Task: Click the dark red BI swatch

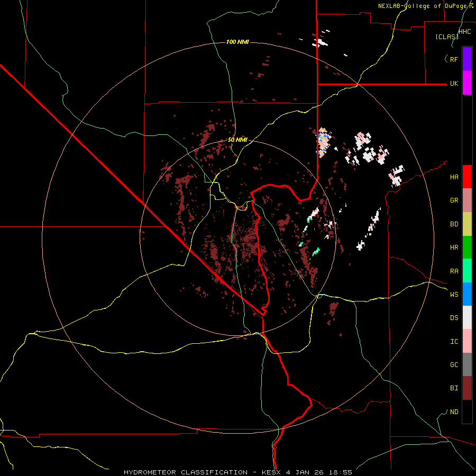Action: coord(467,388)
